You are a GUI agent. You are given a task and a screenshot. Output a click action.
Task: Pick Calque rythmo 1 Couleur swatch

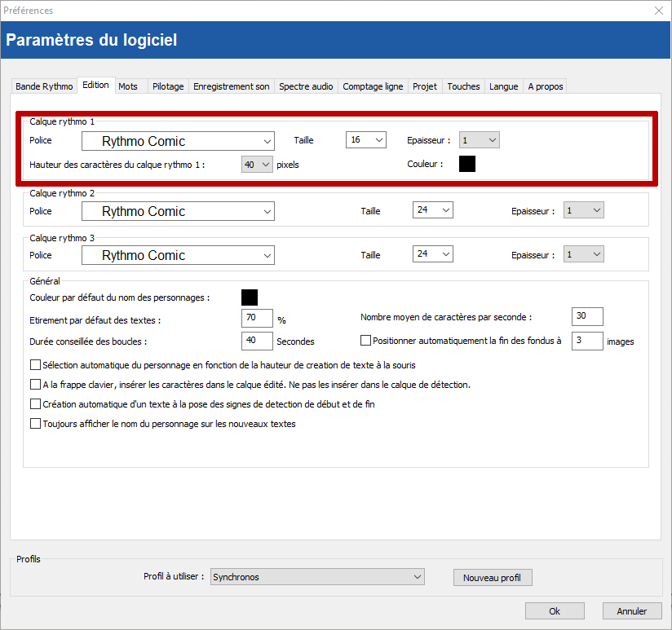tap(467, 164)
